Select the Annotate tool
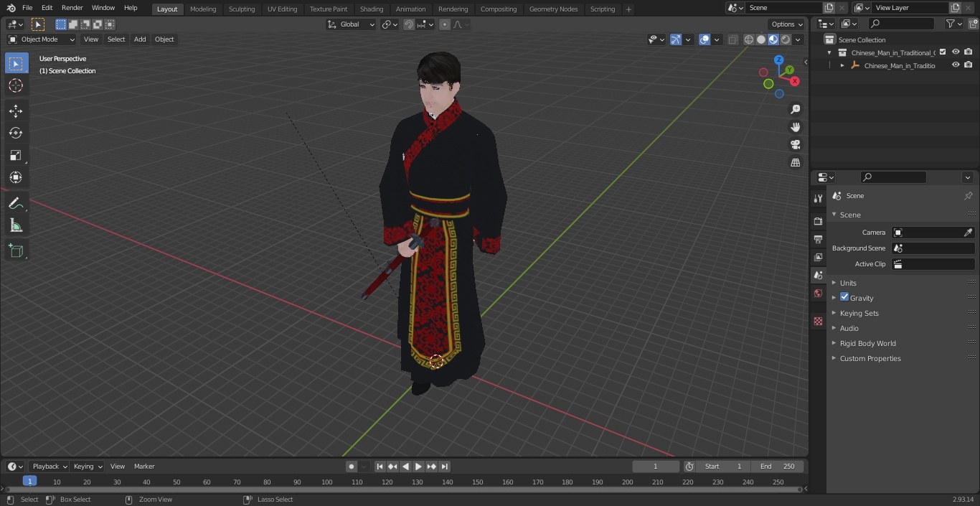Viewport: 980px width, 506px height. 16,204
